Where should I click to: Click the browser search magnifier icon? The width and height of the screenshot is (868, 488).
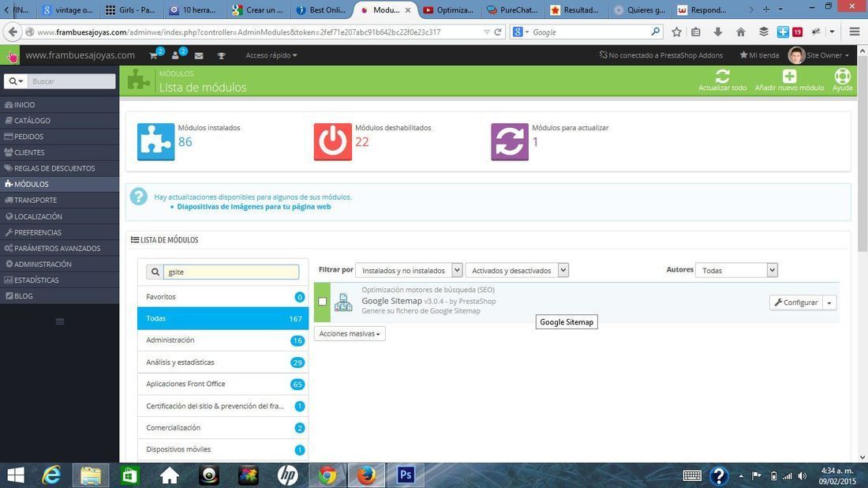[656, 32]
